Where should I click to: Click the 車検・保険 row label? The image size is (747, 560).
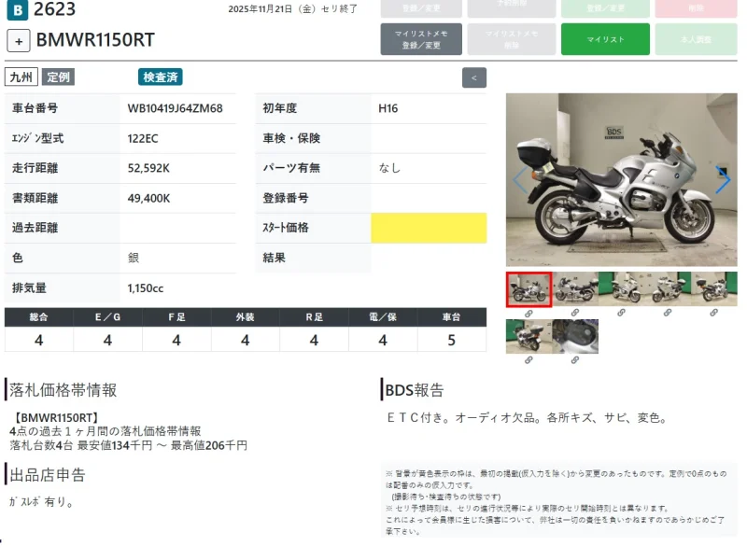tap(291, 138)
